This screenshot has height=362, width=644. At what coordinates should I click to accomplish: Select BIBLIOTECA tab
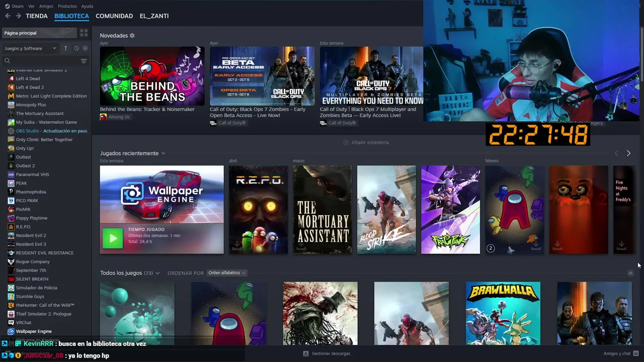(71, 16)
